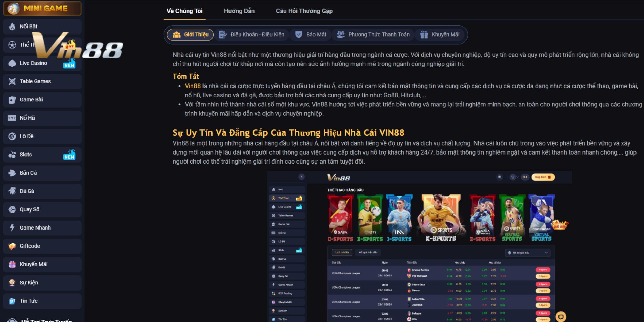Select the Live Casino spade icon
The height and width of the screenshot is (322, 644).
[12, 63]
